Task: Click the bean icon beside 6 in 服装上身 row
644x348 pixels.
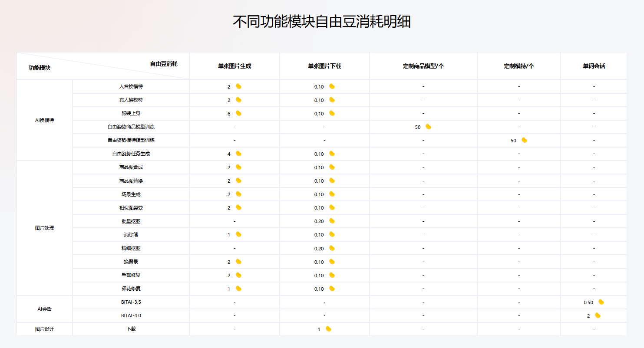Action: tap(238, 113)
